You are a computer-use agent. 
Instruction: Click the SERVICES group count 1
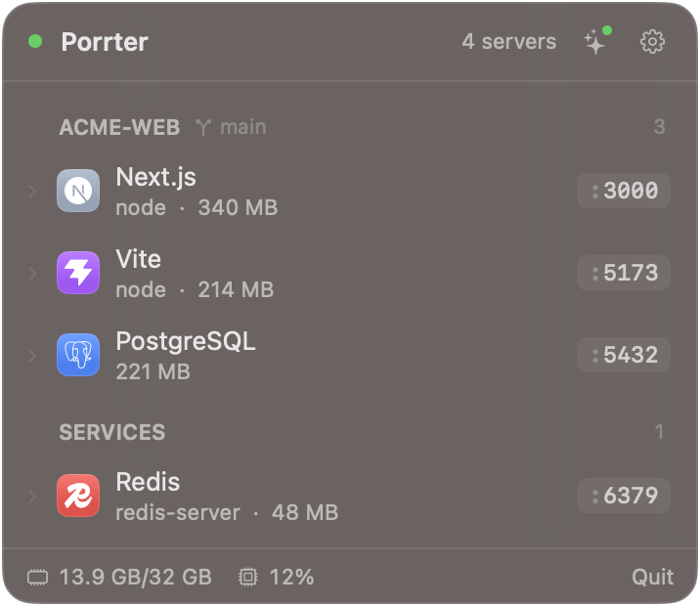[x=659, y=431]
